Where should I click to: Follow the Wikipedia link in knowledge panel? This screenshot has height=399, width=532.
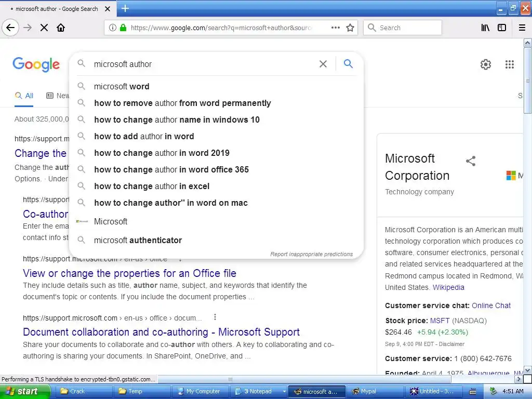[x=448, y=287]
